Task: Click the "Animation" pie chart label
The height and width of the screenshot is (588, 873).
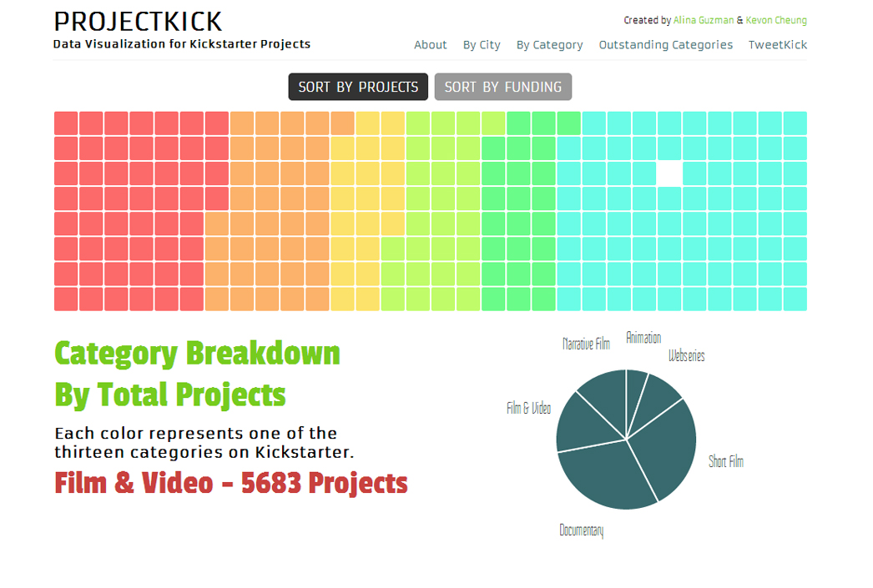Action: tap(643, 338)
